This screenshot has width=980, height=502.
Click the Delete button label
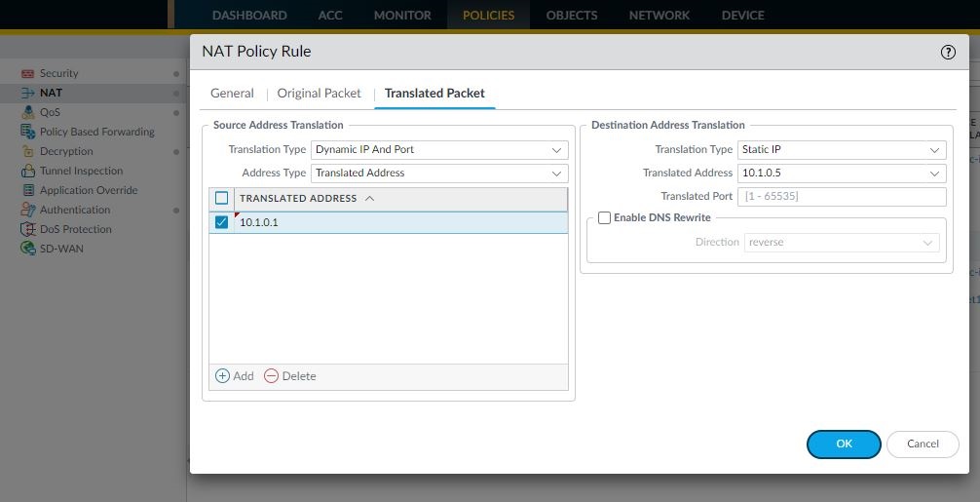tap(299, 375)
